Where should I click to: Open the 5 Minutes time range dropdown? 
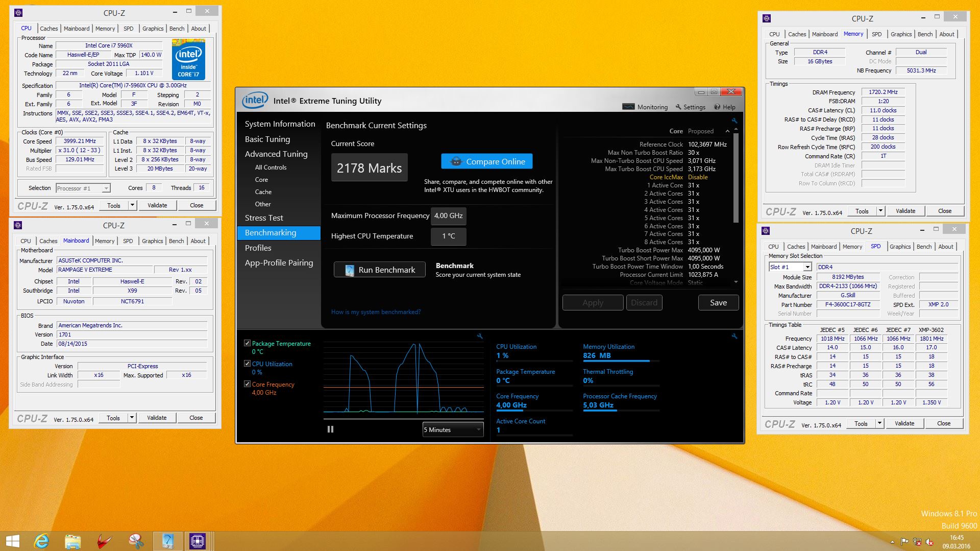[x=453, y=429]
